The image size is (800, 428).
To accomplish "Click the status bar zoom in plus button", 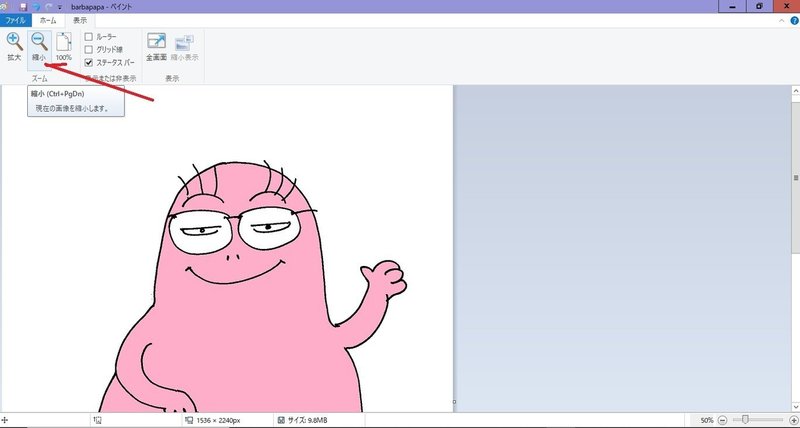I will coord(793,420).
